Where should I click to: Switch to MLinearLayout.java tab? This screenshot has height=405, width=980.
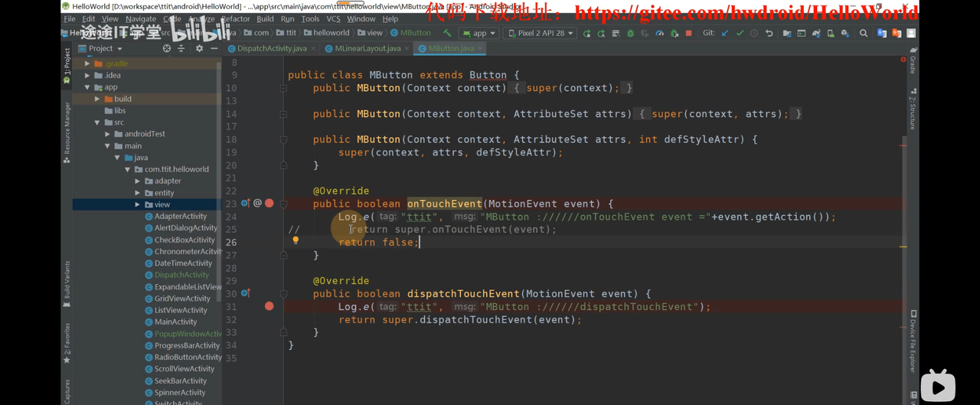pyautogui.click(x=367, y=48)
